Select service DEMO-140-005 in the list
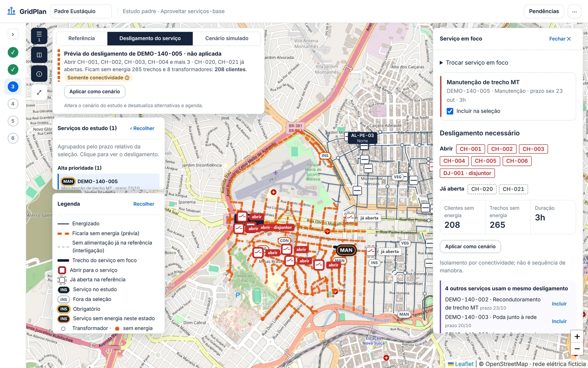 tap(109, 182)
